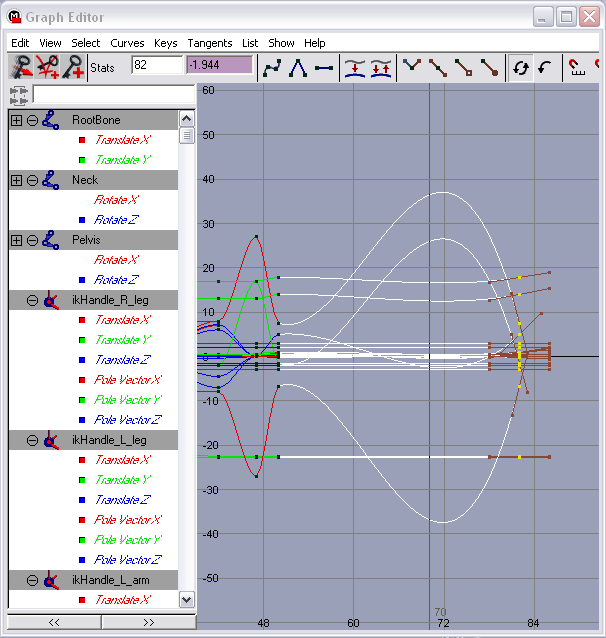The width and height of the screenshot is (606, 638).
Task: Click the << outliner scroll button
Action: (54, 623)
